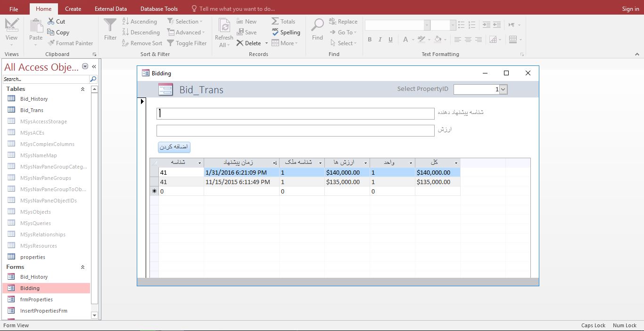This screenshot has width=644, height=331.
Task: Switch to the Create ribbon tab
Action: pos(73,9)
